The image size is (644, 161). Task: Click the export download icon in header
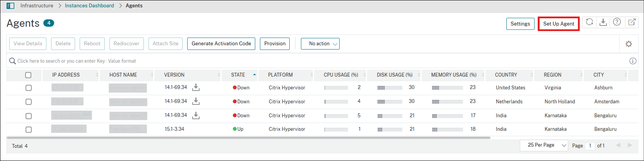pyautogui.click(x=603, y=22)
